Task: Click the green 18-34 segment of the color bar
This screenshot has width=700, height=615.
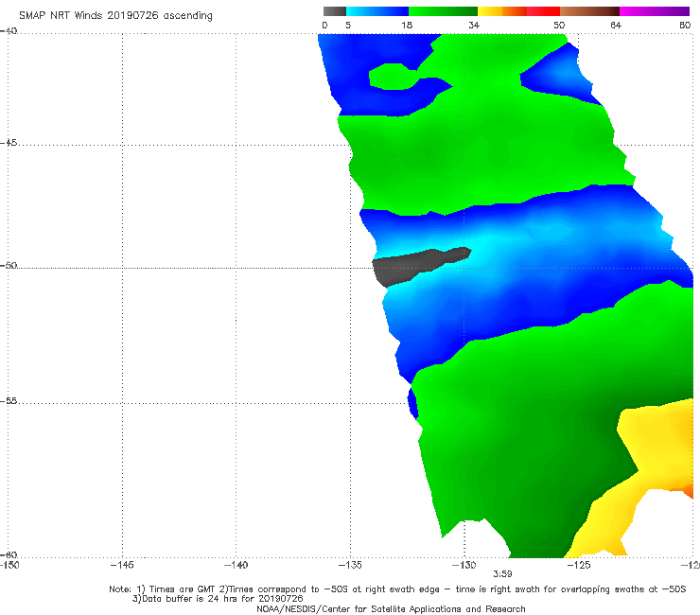Action: point(443,11)
